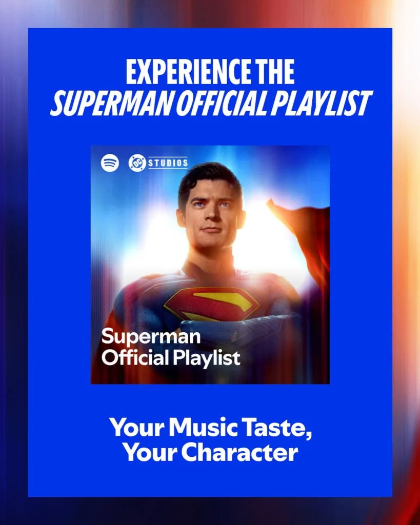Click the 'Your Character' tagline line
The height and width of the screenshot is (525, 420).
[x=210, y=452]
